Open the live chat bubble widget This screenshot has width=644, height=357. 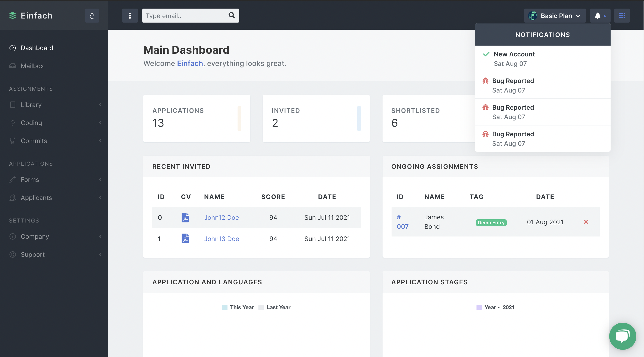click(x=622, y=336)
